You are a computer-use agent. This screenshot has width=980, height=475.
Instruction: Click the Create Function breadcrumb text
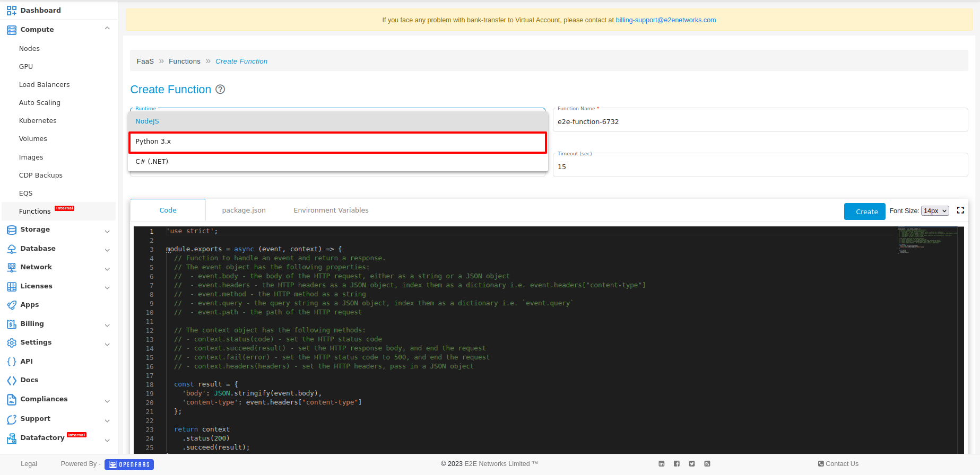click(x=241, y=61)
